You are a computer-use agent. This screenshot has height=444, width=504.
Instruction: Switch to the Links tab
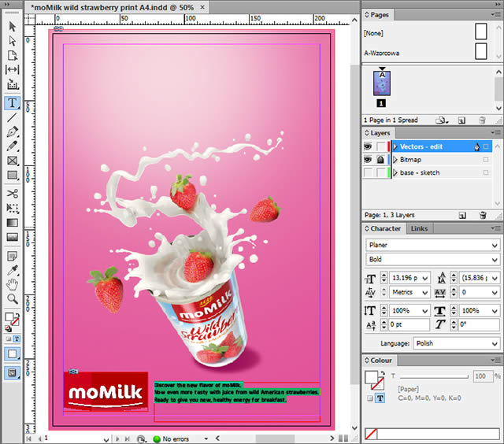419,229
